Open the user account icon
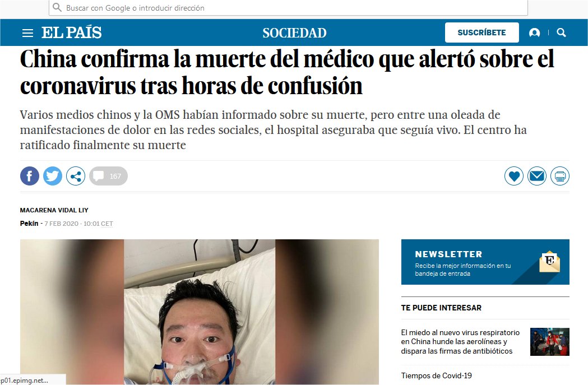 pyautogui.click(x=534, y=33)
